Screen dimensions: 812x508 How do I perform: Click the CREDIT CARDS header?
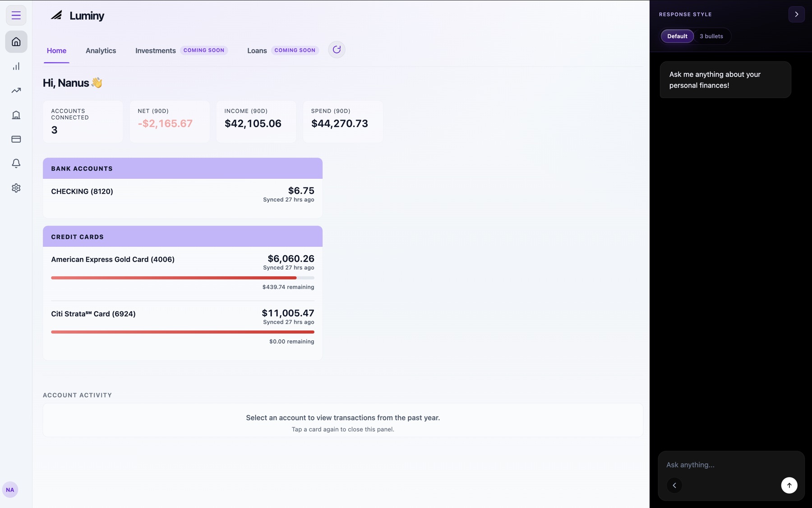pos(182,236)
